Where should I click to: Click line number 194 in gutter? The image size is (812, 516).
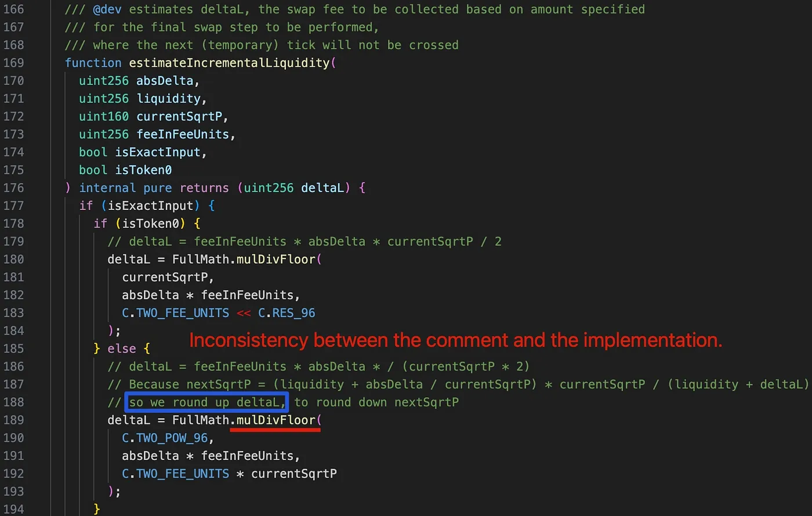[x=13, y=509]
